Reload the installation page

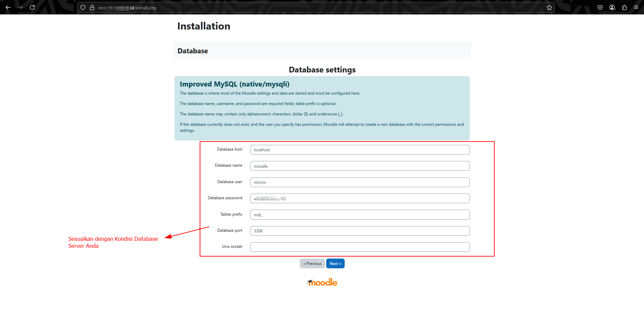coord(32,7)
